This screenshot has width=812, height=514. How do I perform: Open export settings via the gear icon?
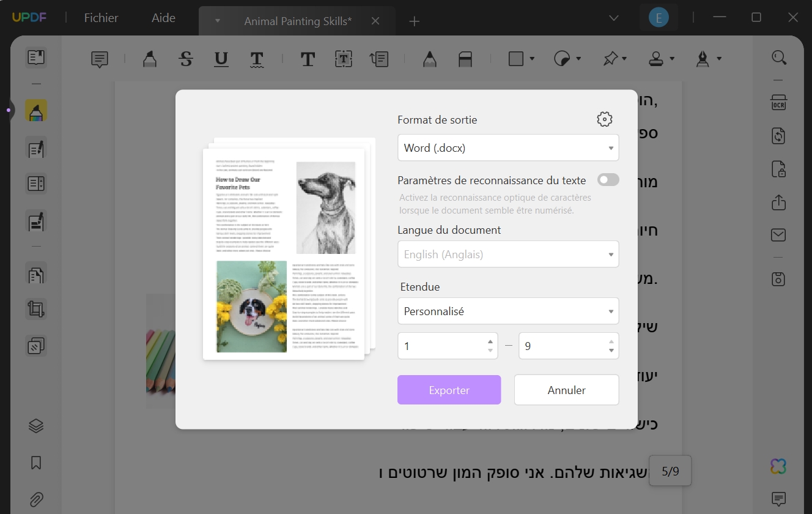coord(604,119)
